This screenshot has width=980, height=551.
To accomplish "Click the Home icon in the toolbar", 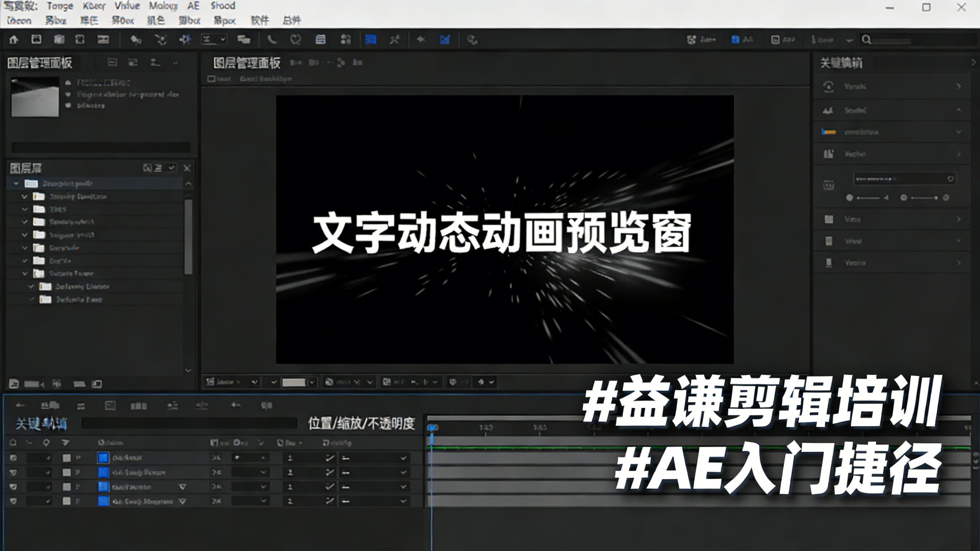I will 14,39.
